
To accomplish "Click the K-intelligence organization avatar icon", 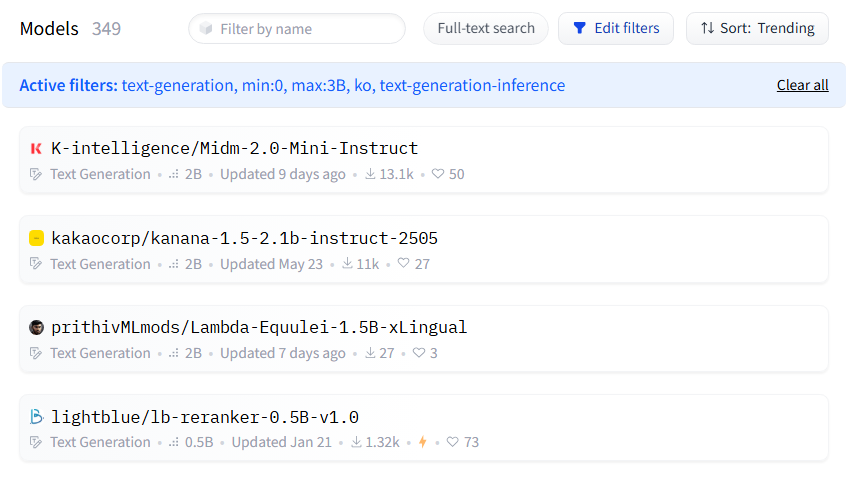I will point(36,148).
